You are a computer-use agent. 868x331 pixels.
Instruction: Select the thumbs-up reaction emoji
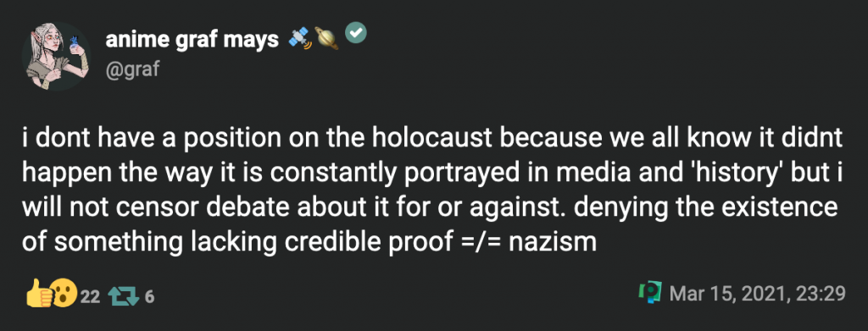pos(38,295)
